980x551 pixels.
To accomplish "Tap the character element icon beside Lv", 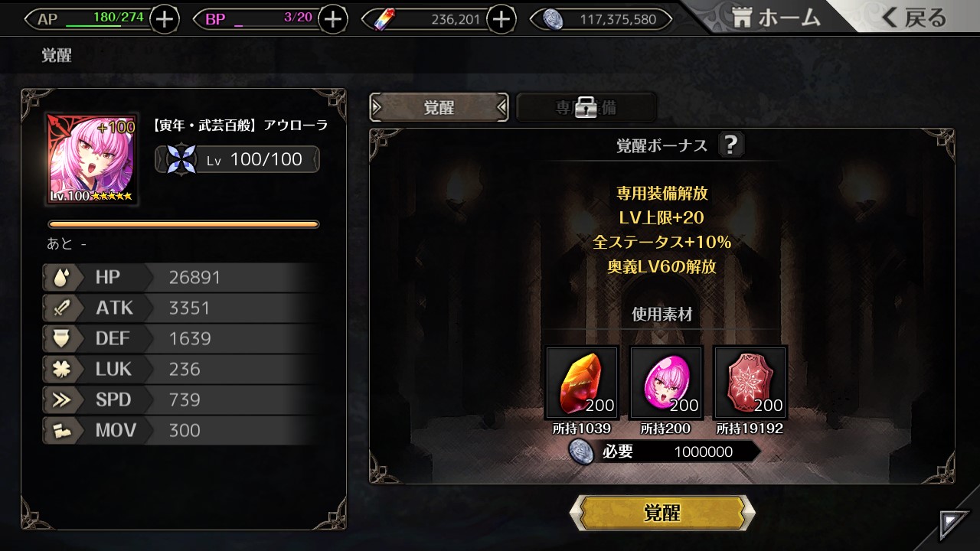I will pyautogui.click(x=181, y=160).
